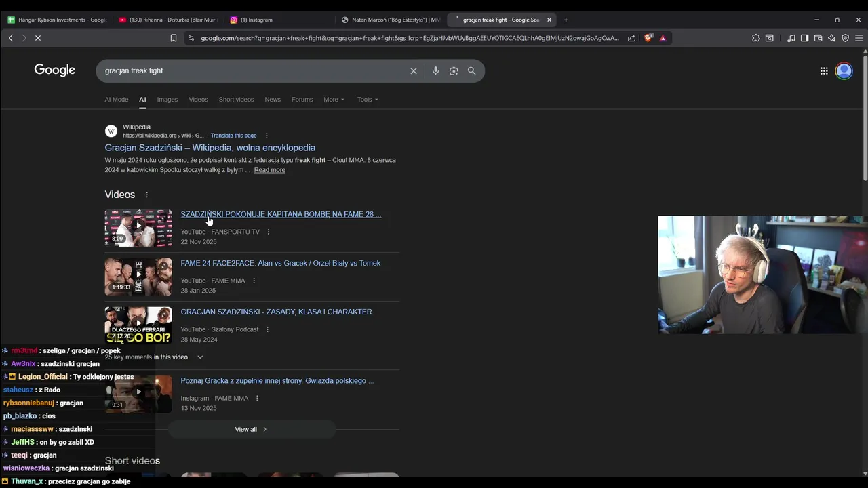
Task: Open site settings icon in address bar
Action: coord(192,38)
